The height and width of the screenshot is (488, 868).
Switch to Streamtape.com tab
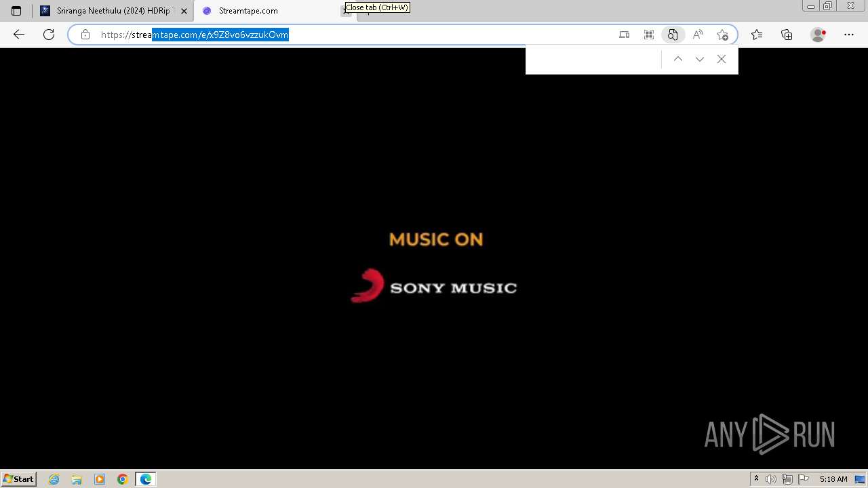click(271, 11)
